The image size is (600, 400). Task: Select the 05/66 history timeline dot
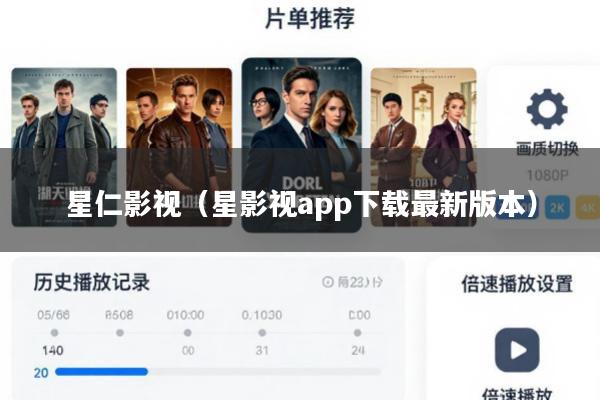coord(54,333)
